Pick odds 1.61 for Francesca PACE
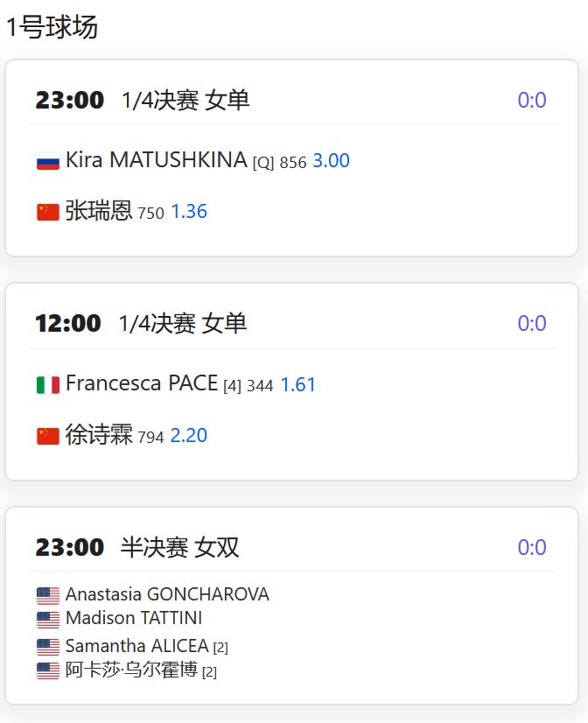 (298, 385)
